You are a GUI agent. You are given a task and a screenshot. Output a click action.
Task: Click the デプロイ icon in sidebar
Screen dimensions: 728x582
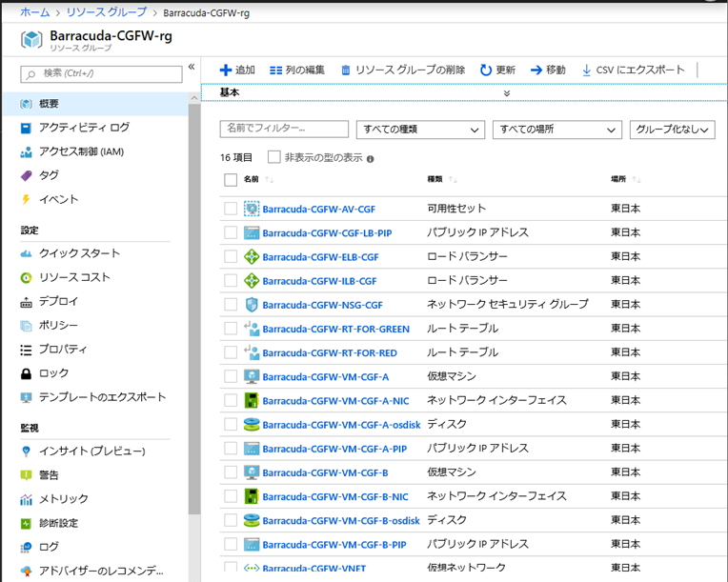pyautogui.click(x=26, y=302)
